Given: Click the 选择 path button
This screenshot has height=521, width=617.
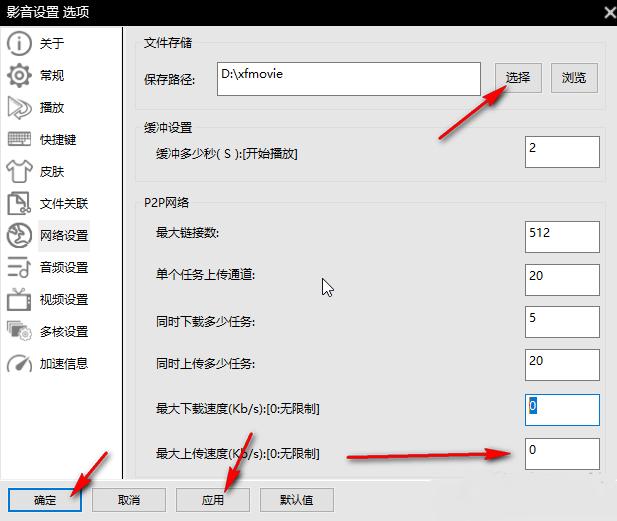Looking at the screenshot, I should [x=518, y=78].
